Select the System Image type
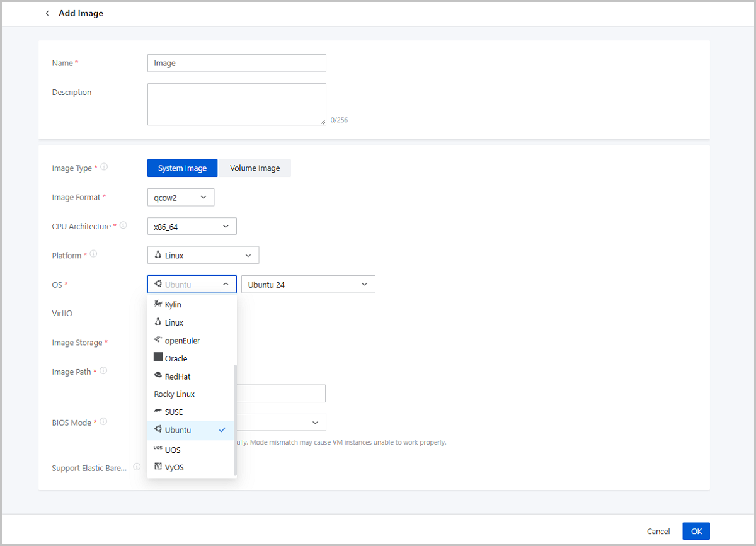The image size is (756, 546). (x=182, y=168)
